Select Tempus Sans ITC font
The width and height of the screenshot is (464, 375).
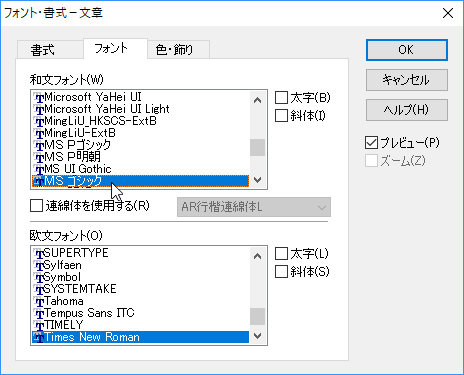140,313
